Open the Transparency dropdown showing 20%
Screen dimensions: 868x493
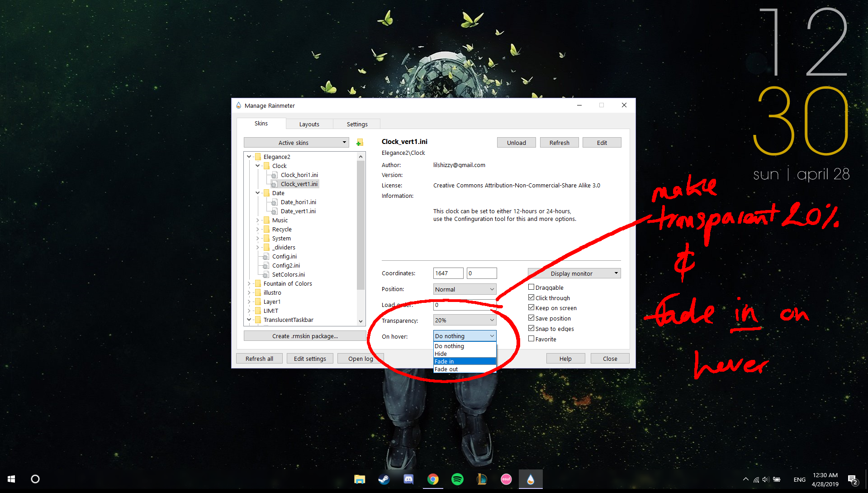pos(465,320)
